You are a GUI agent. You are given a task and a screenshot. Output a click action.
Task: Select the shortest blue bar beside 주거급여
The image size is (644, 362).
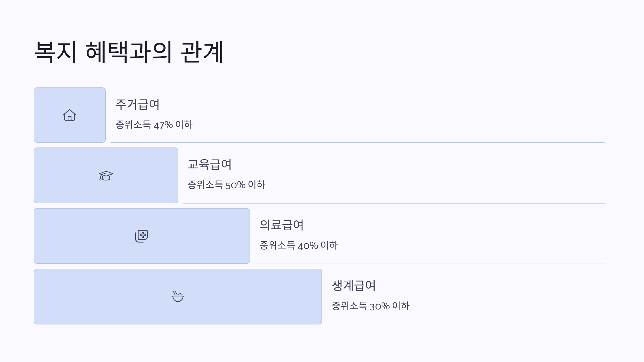(x=70, y=115)
